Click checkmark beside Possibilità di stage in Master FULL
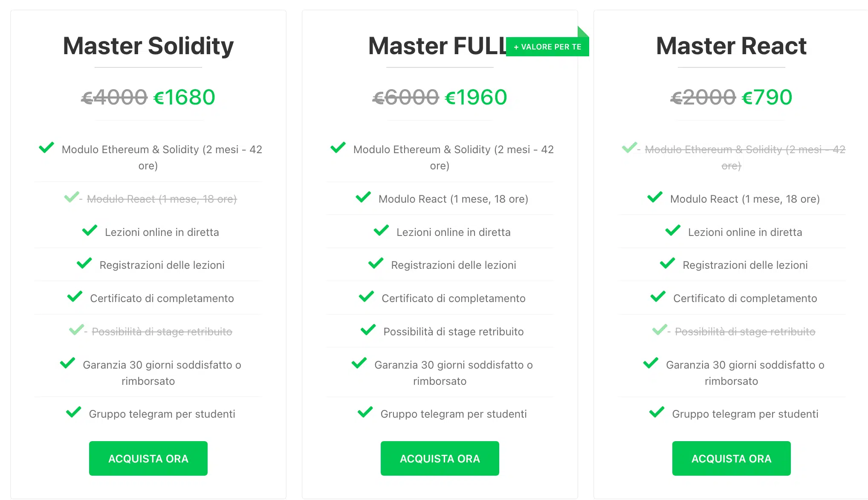The width and height of the screenshot is (868, 500). [x=368, y=330]
